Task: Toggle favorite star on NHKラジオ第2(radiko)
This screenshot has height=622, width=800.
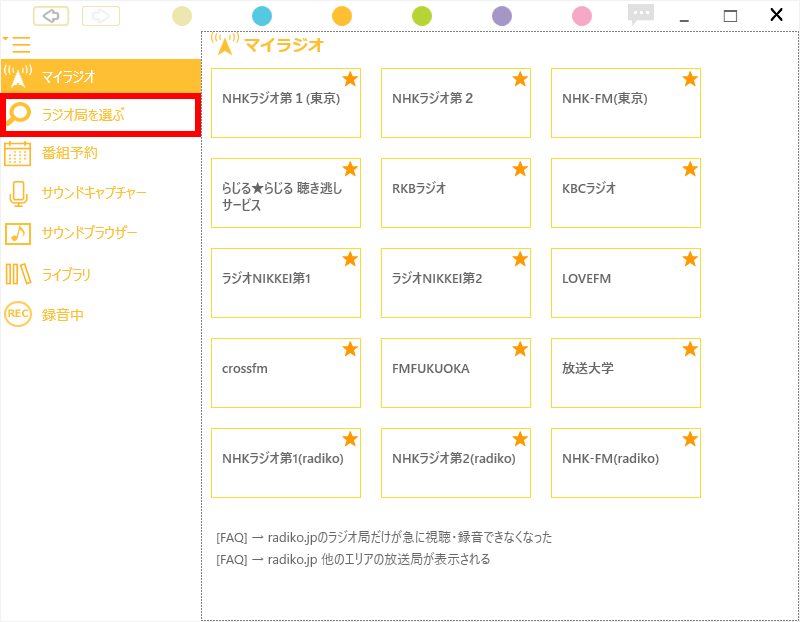Action: pyautogui.click(x=520, y=439)
